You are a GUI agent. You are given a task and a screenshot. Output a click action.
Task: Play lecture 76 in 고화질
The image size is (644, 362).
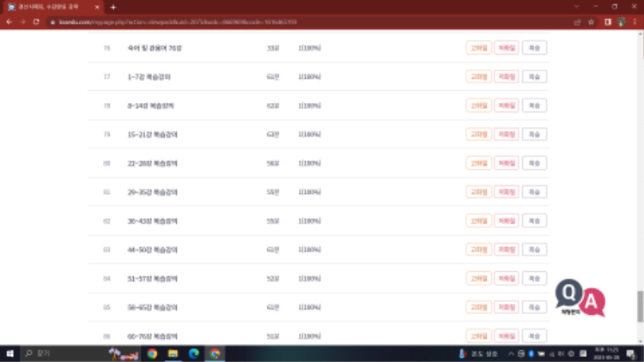point(478,48)
